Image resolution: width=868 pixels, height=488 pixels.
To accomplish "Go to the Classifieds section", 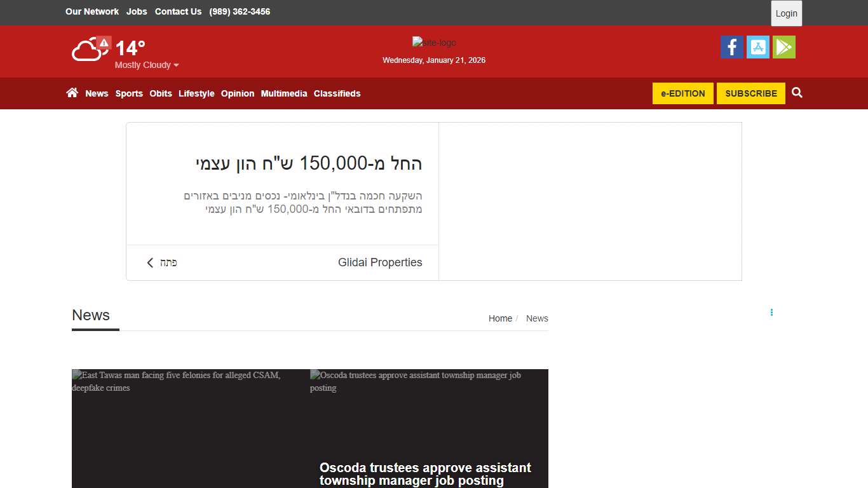I will [x=337, y=93].
